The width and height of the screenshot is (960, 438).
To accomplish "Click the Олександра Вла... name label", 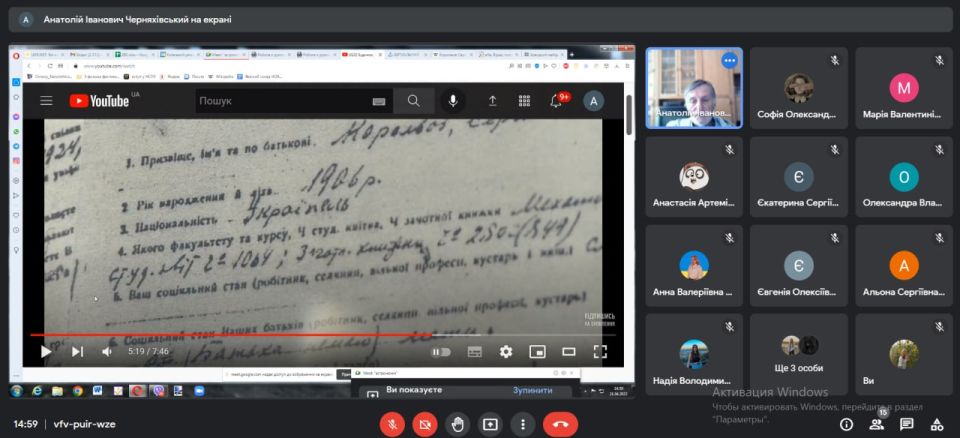I will 903,203.
